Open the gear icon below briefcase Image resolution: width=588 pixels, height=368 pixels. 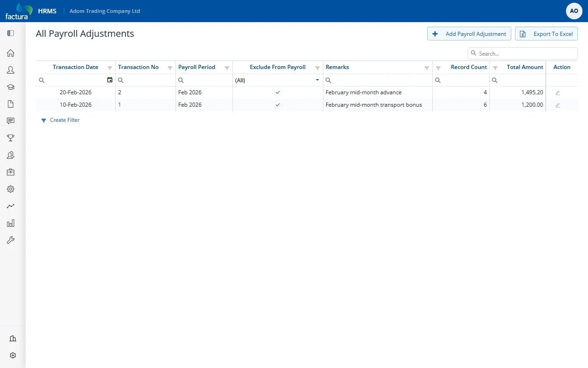tap(11, 189)
